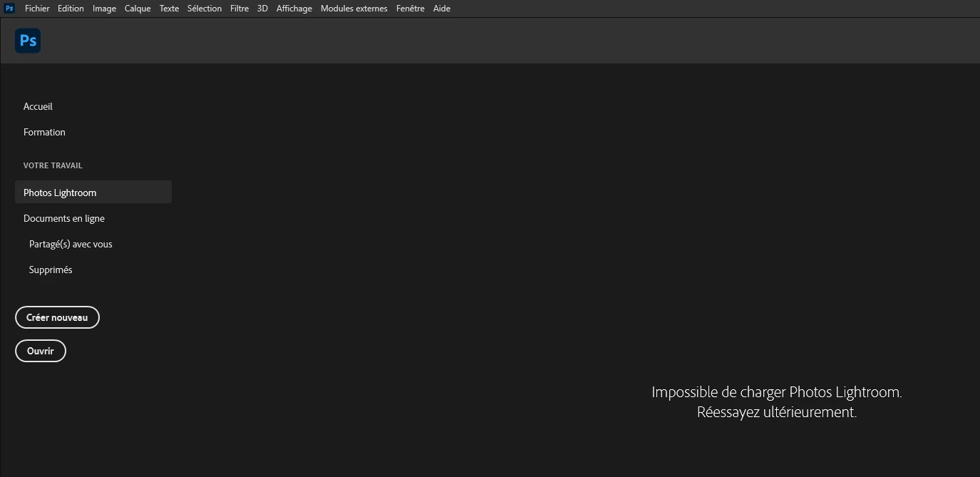Click the VOTRE TRAVAIL heading
The height and width of the screenshot is (477, 980).
pyautogui.click(x=53, y=165)
